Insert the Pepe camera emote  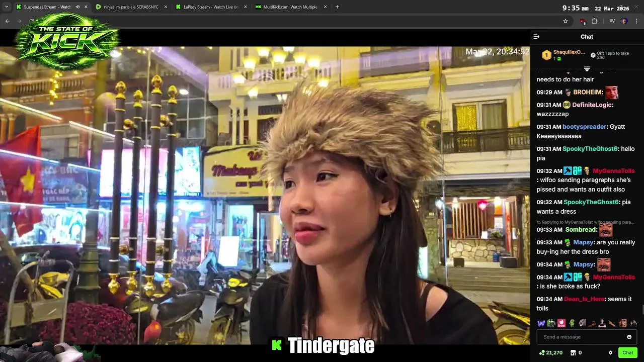551,323
